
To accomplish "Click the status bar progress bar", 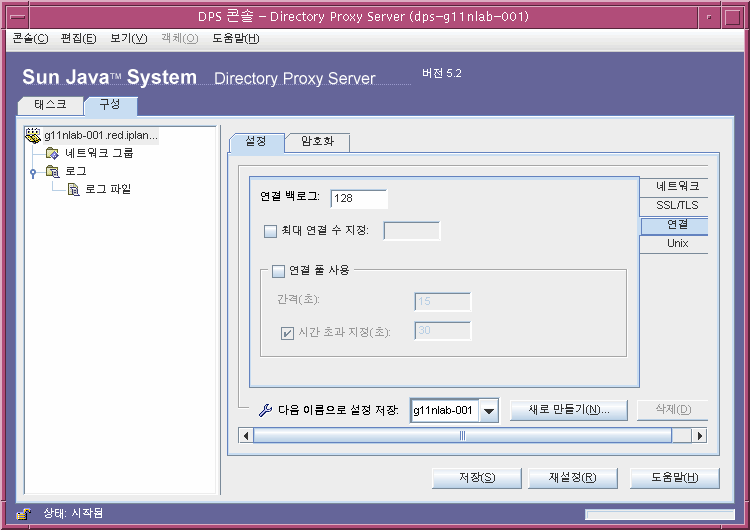I will (x=660, y=515).
